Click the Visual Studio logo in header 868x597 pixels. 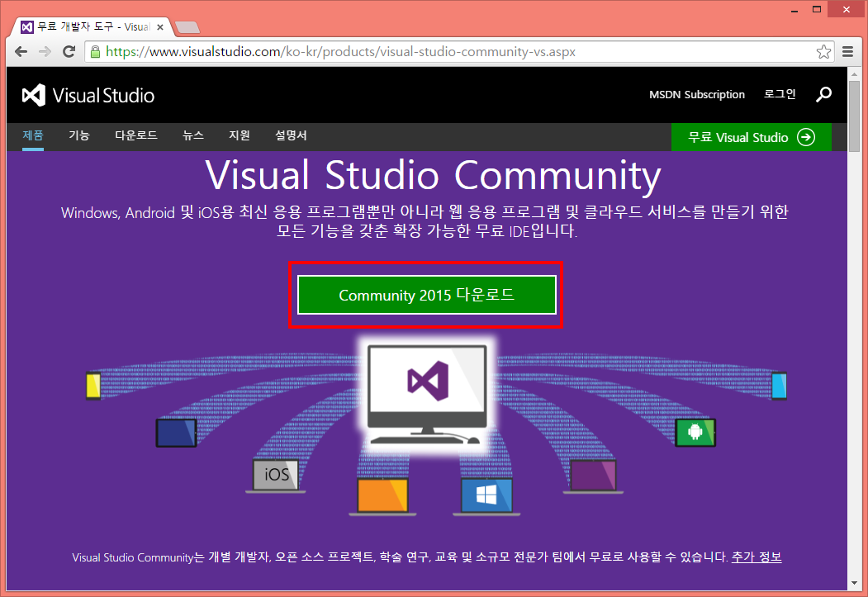pyautogui.click(x=88, y=95)
